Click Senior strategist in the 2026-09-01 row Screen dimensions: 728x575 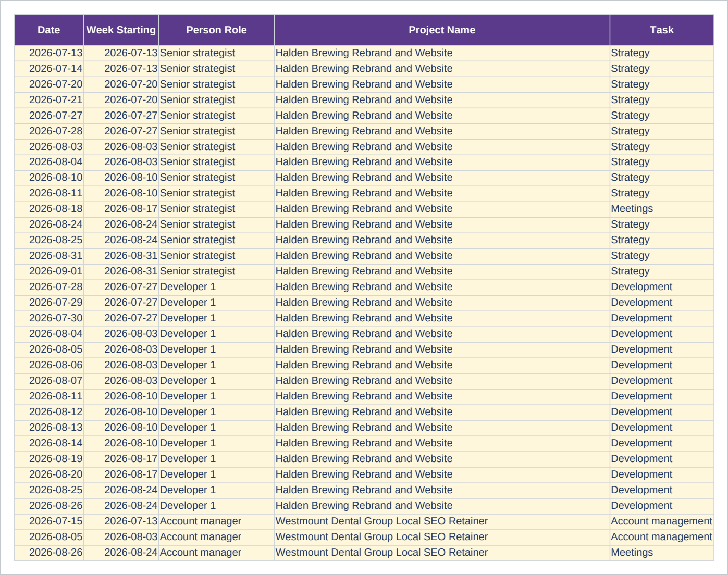tap(216, 271)
